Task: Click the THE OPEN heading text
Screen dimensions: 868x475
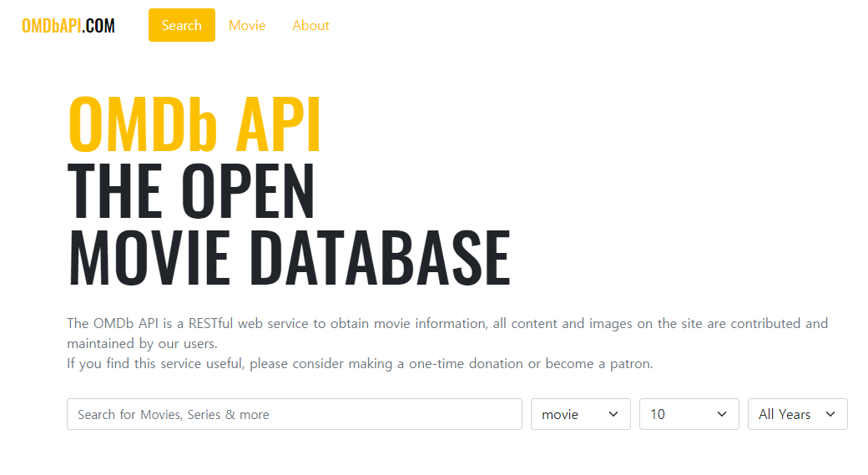Action: coord(191,190)
